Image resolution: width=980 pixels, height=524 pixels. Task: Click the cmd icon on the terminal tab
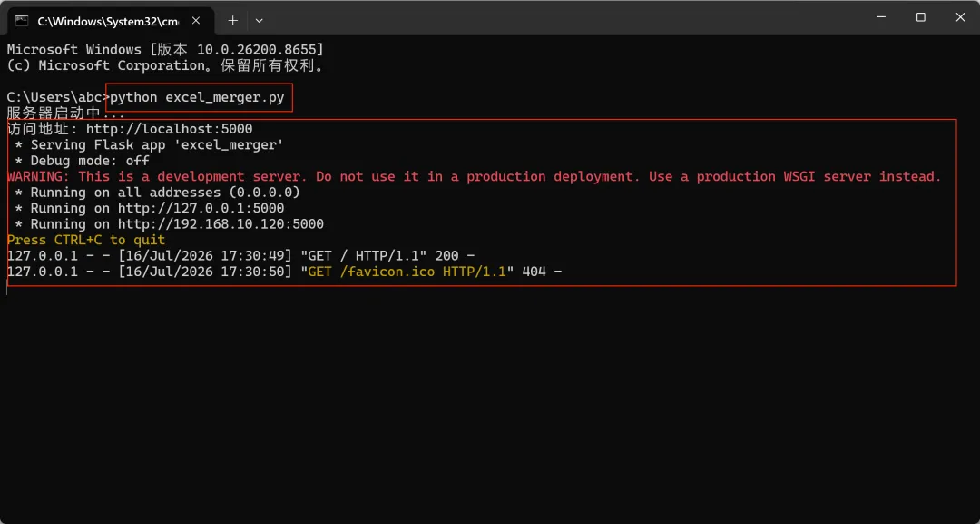(22, 21)
